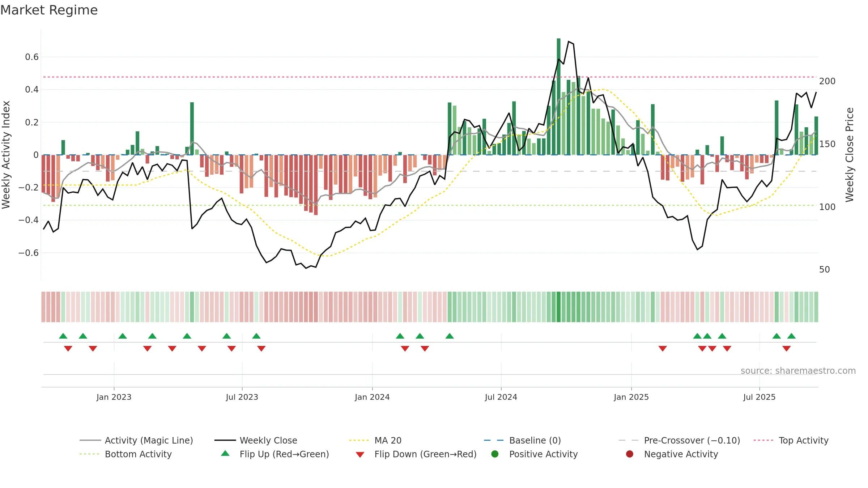Click the Weekly Close Price axis title
The height and width of the screenshot is (488, 868).
tap(850, 155)
